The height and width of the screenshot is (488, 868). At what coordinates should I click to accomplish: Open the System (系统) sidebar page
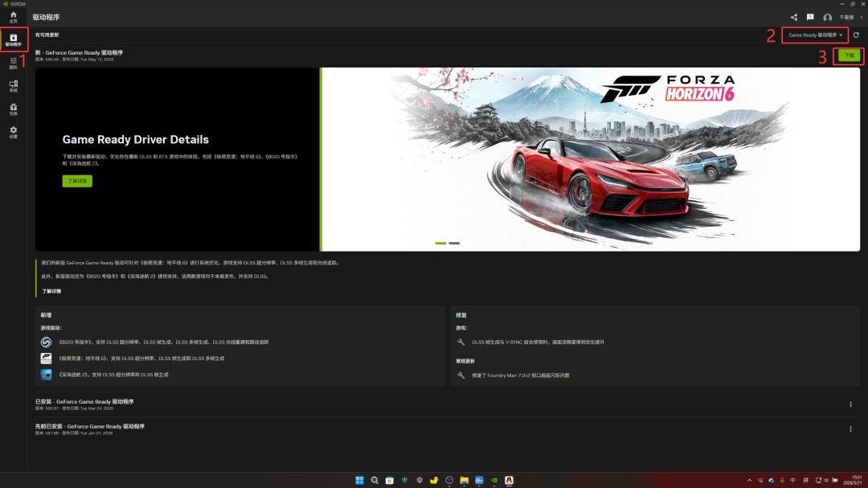tap(14, 86)
